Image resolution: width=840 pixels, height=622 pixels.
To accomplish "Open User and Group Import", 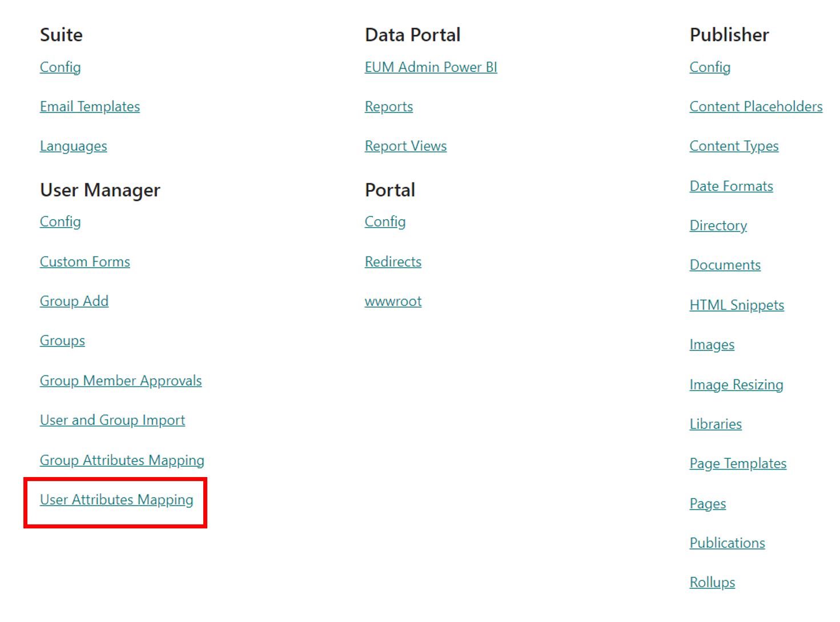I will [x=112, y=421].
